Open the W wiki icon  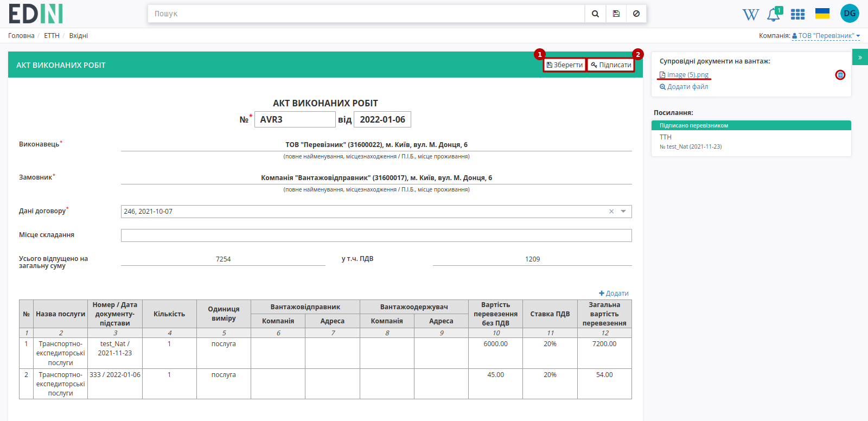coord(750,14)
